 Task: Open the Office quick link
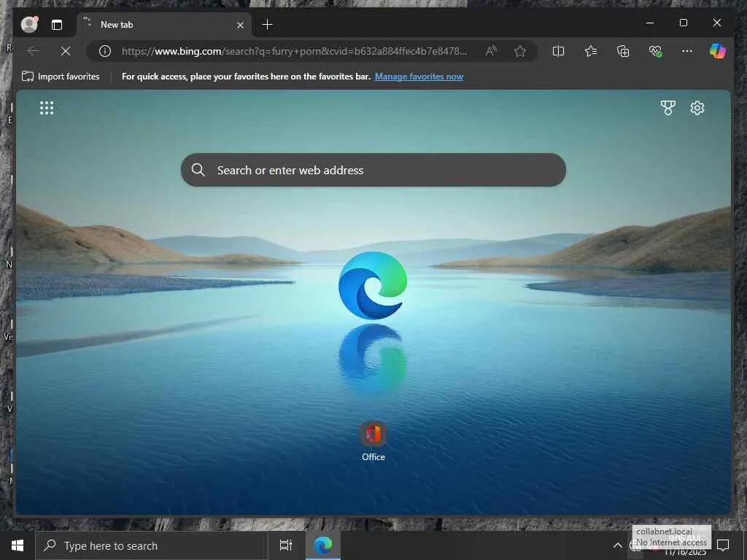[373, 441]
